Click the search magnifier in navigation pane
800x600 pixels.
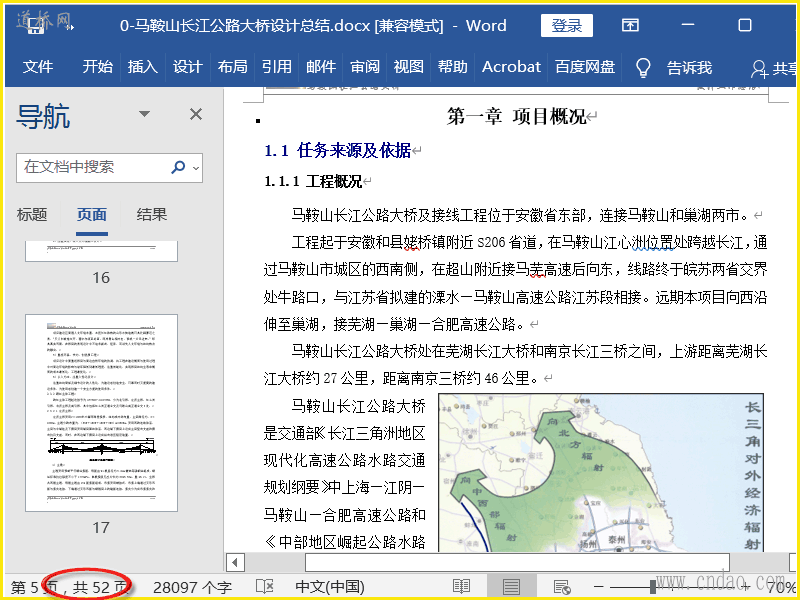[178, 167]
